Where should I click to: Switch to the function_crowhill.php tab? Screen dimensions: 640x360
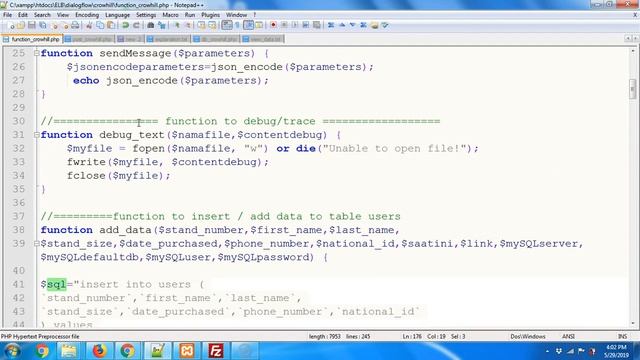(x=32, y=39)
